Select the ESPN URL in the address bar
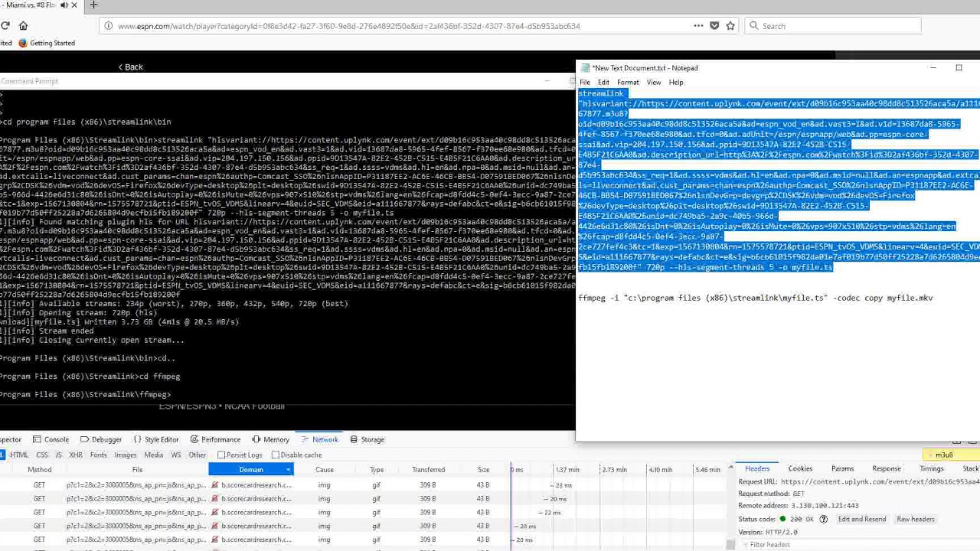 click(349, 26)
